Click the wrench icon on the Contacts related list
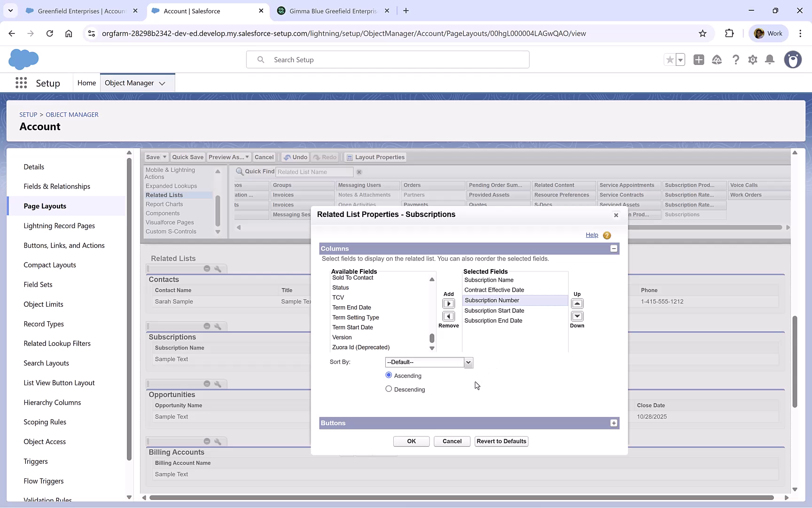Viewport: 812px width, 508px height. click(x=218, y=269)
